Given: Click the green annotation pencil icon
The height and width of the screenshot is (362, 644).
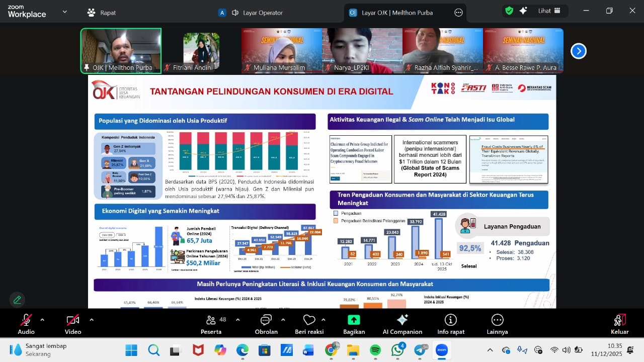Looking at the screenshot, I should point(17,300).
